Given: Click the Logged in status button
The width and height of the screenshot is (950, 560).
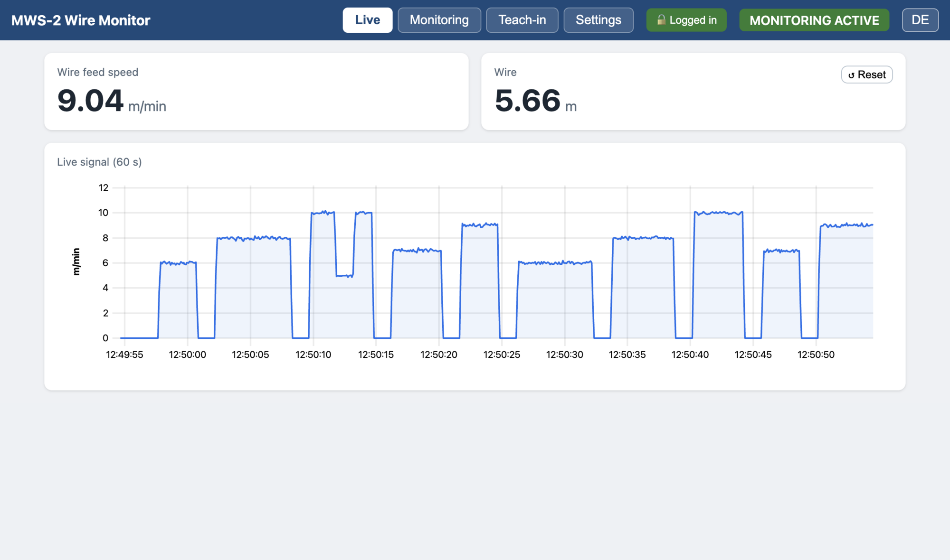Looking at the screenshot, I should 686,20.
